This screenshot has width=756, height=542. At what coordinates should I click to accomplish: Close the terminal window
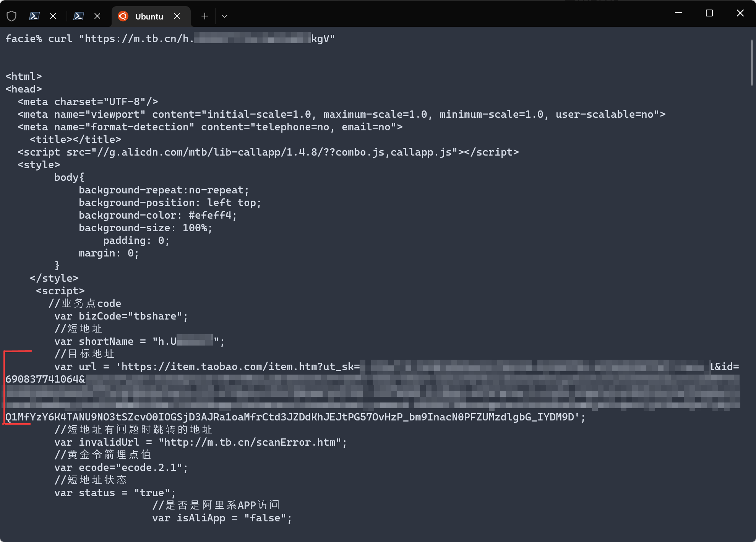click(x=740, y=13)
